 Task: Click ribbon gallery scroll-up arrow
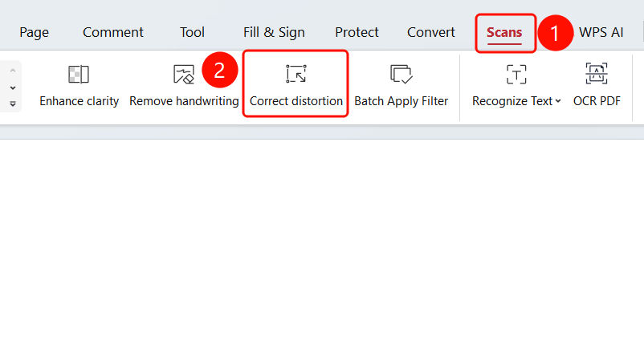pos(13,71)
